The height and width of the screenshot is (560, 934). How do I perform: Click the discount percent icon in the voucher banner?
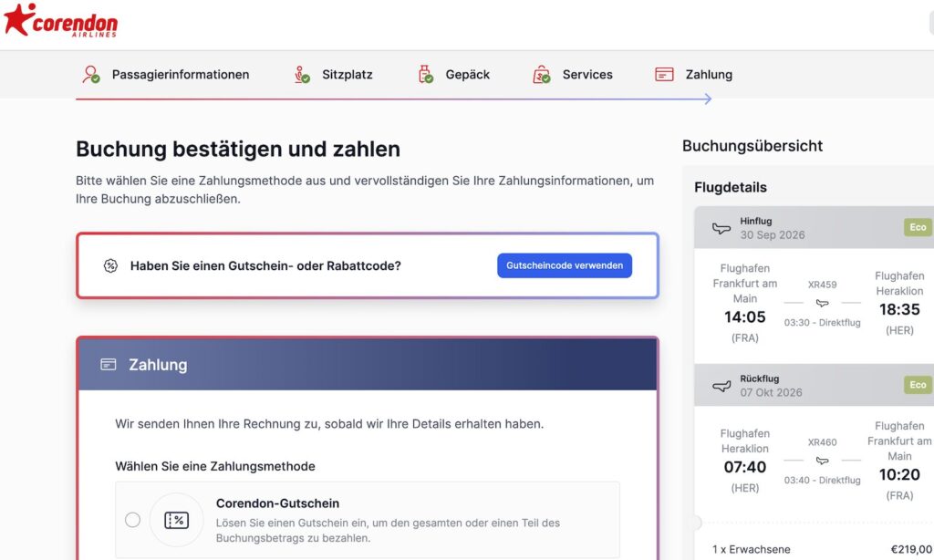pos(110,265)
